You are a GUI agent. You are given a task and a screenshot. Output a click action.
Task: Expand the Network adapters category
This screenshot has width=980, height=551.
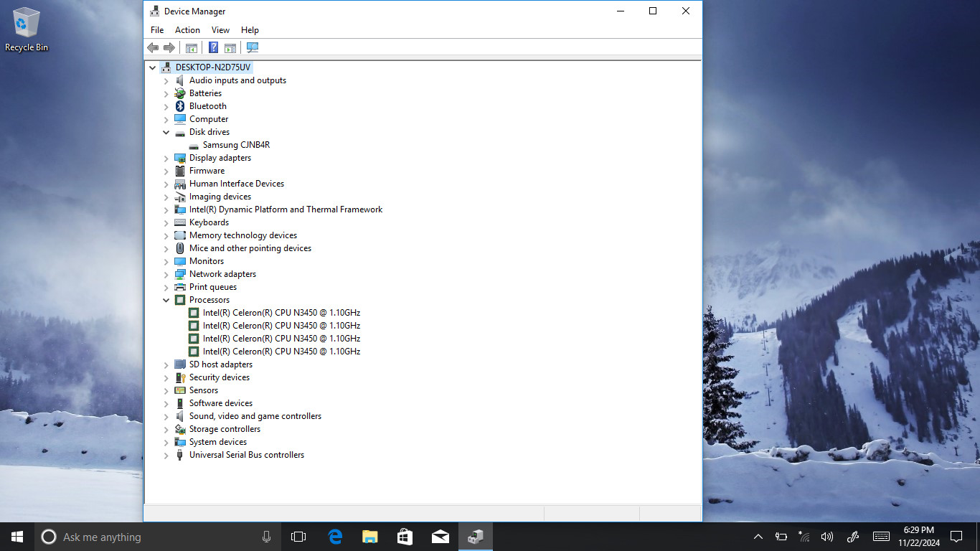pos(166,274)
